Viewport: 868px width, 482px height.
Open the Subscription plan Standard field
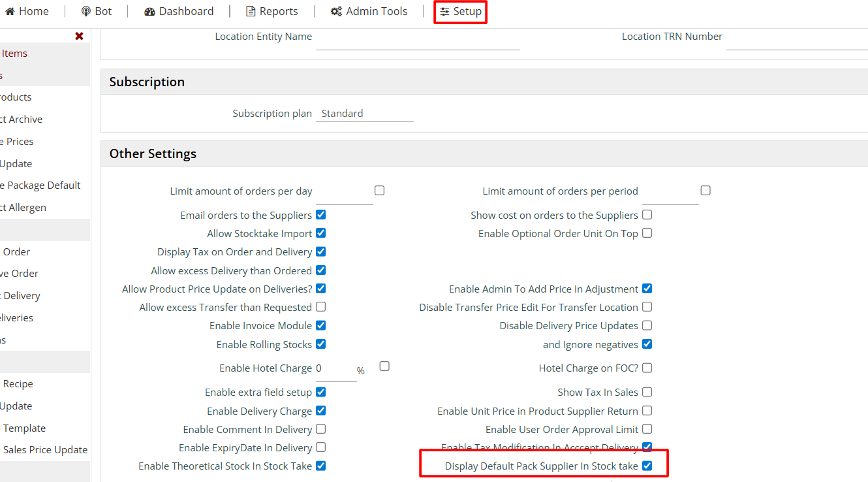pos(364,114)
